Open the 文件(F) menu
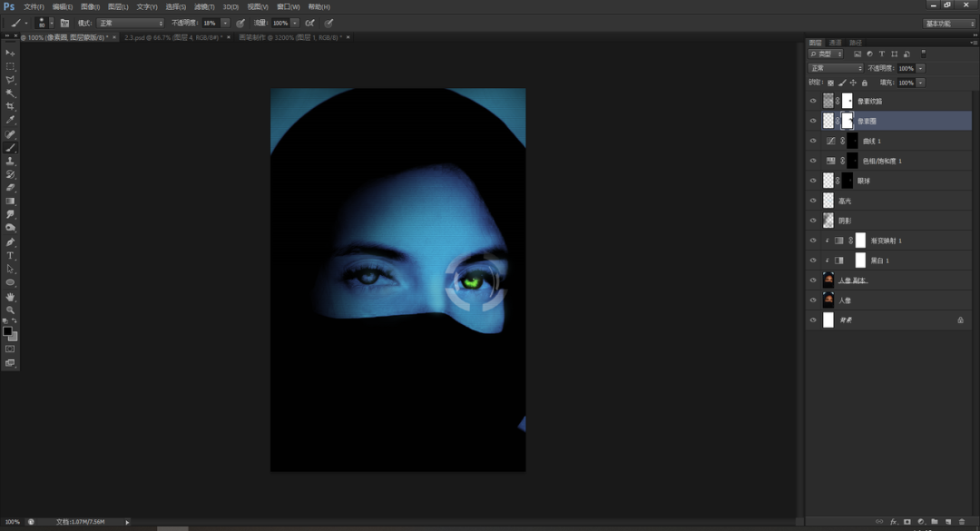 point(34,7)
